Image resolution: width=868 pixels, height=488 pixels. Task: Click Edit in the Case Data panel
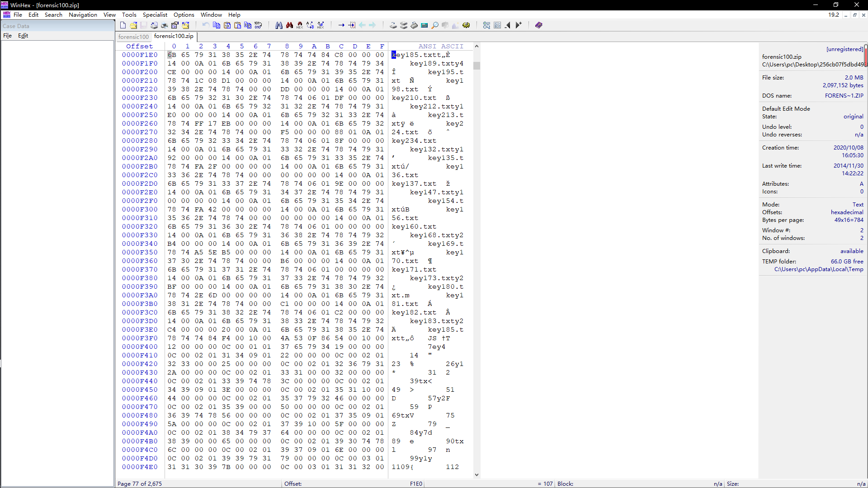tap(23, 36)
